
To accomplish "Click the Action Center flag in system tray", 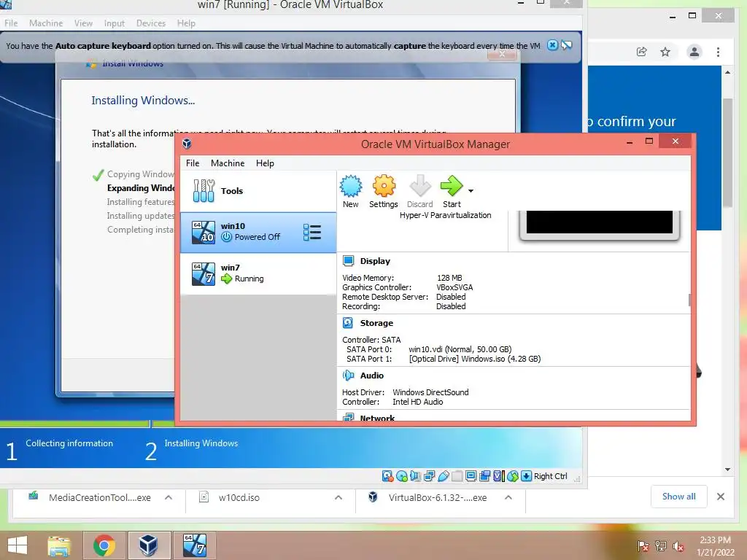I will coord(643,546).
